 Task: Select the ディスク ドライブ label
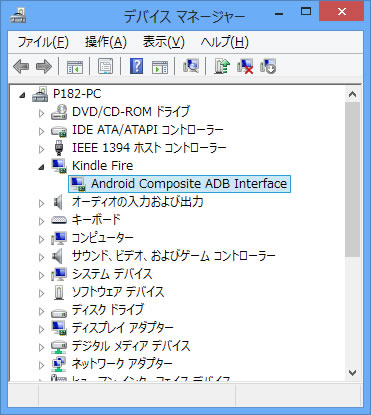[x=108, y=310]
